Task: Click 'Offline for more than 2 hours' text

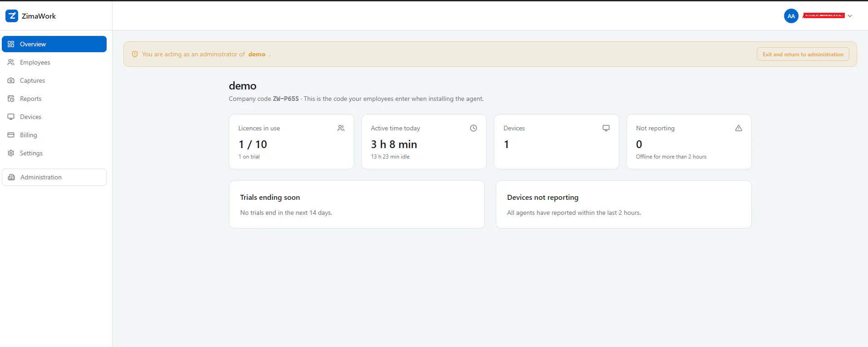Action: [671, 157]
